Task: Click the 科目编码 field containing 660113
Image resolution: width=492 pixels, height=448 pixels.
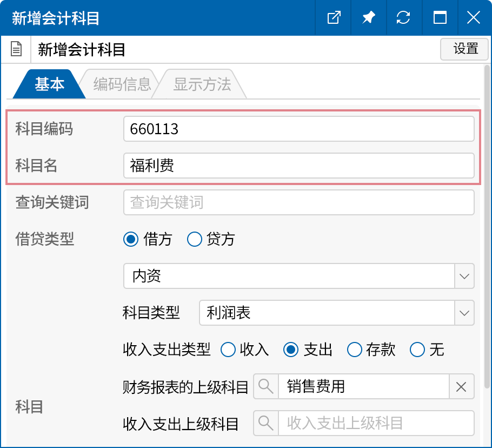Action: click(x=298, y=128)
